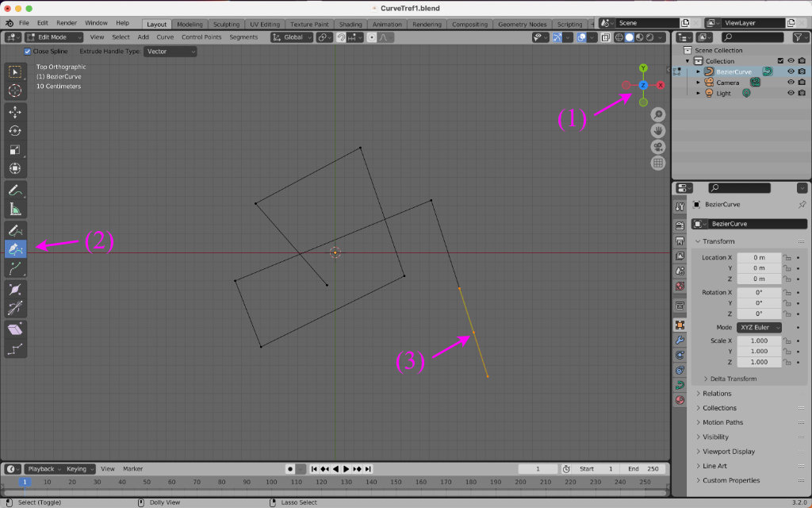This screenshot has height=508, width=812.
Task: Select the Rotate tool in the toolbar
Action: tap(15, 131)
